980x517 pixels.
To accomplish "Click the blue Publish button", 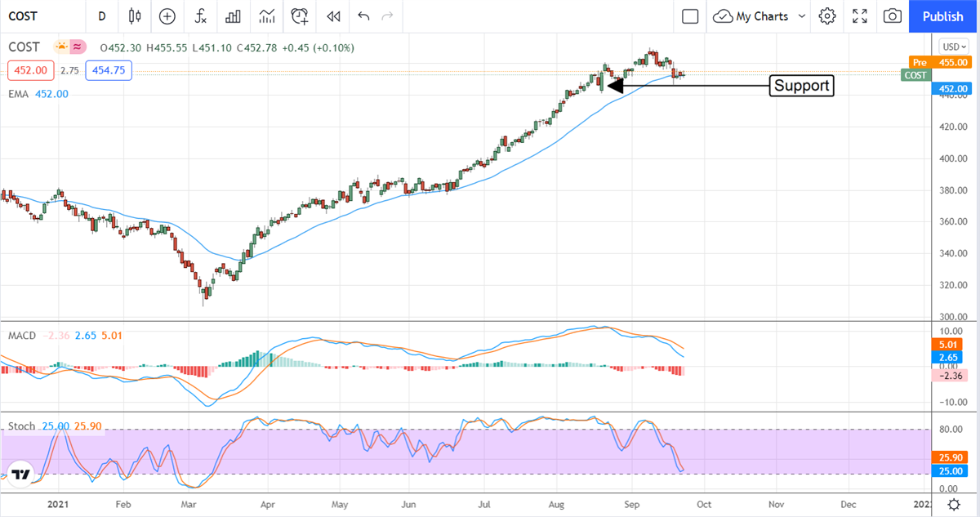I will tap(943, 16).
